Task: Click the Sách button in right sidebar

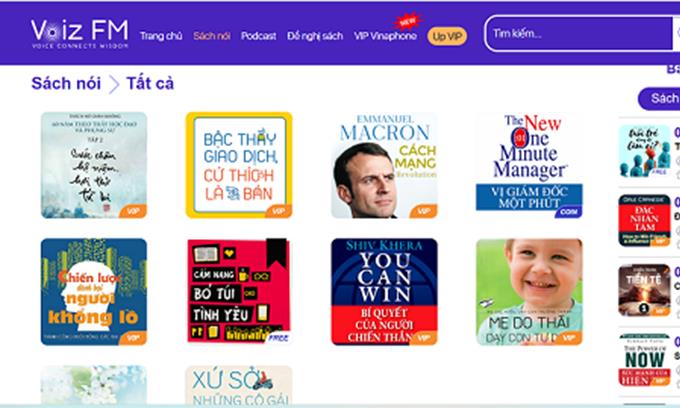Action: click(660, 99)
